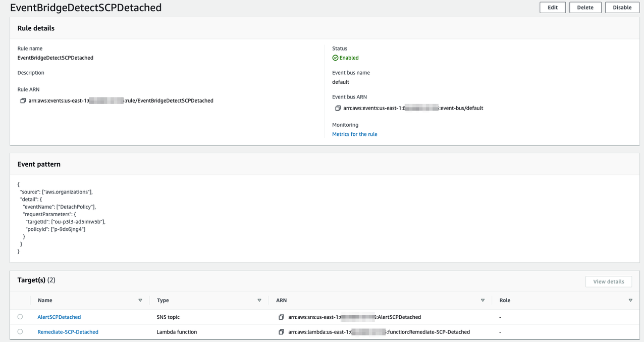Open the AlertSCPDetached SNS topic link
The height and width of the screenshot is (342, 644).
click(x=59, y=317)
